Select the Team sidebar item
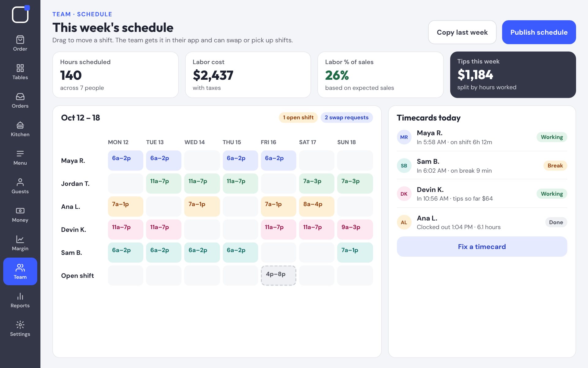 (x=20, y=271)
